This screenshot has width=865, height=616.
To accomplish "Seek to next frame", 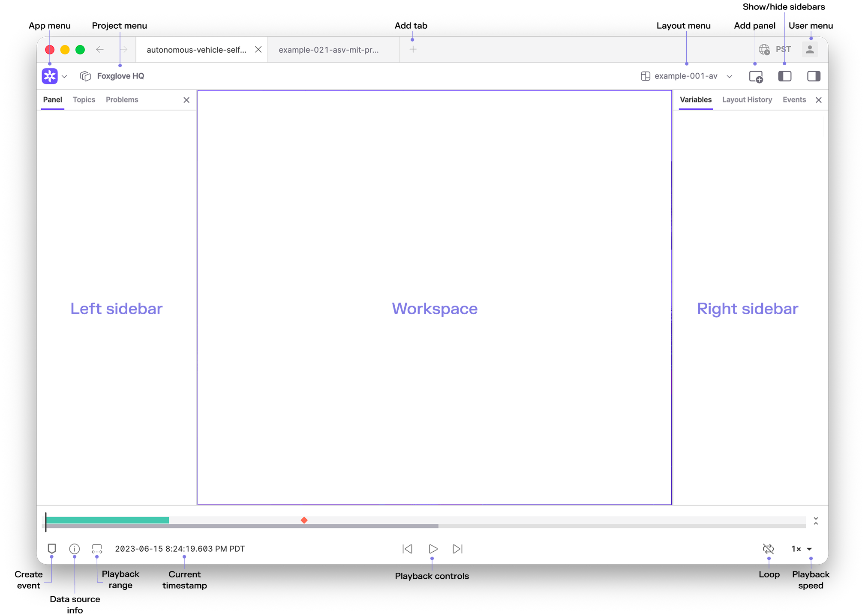I will click(458, 549).
